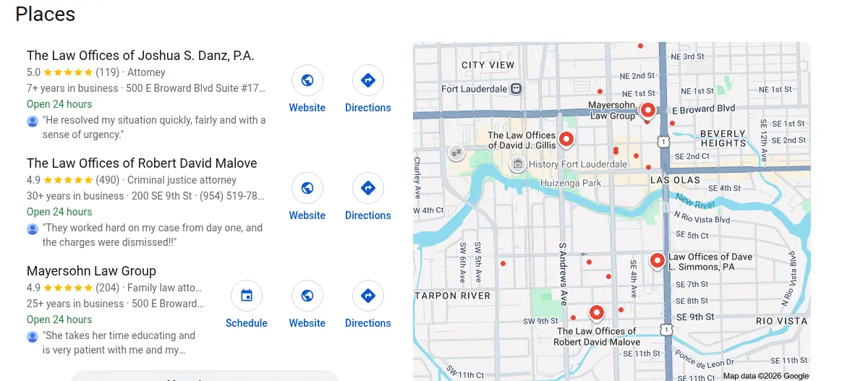868x381 pixels.
Task: Click the RIO VISTA label on map
Action: [x=781, y=320]
